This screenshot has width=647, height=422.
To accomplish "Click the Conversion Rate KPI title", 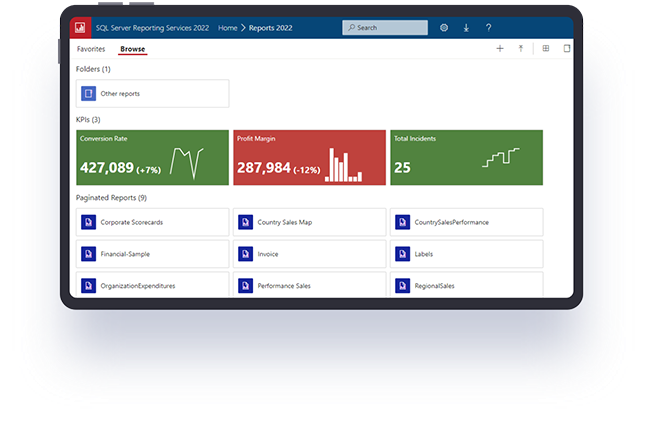I will tap(104, 139).
